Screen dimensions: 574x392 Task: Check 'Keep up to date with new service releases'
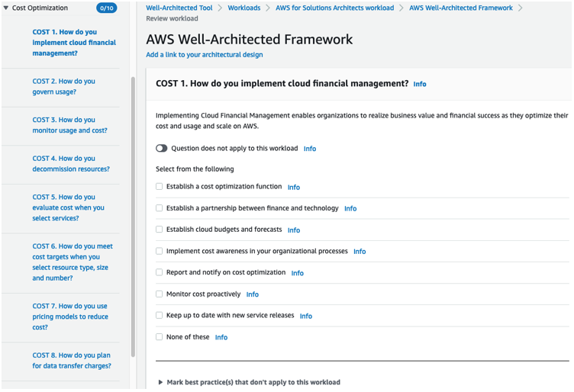click(x=159, y=315)
